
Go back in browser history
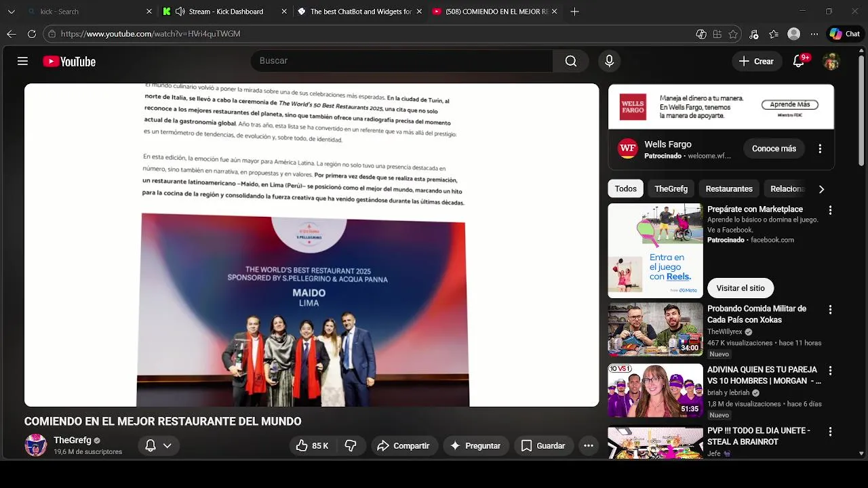pos(12,34)
